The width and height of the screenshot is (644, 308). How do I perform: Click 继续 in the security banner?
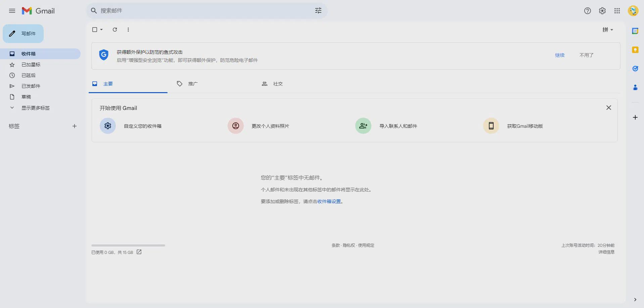pyautogui.click(x=560, y=55)
